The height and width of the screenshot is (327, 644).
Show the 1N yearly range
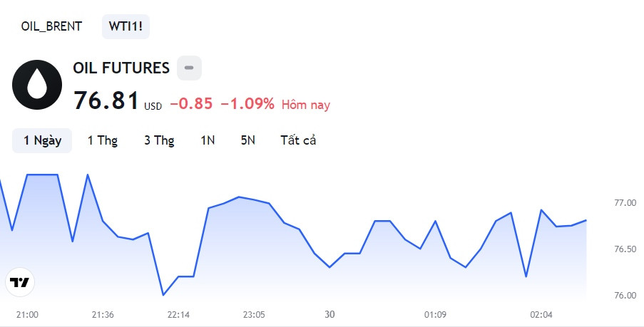(208, 140)
